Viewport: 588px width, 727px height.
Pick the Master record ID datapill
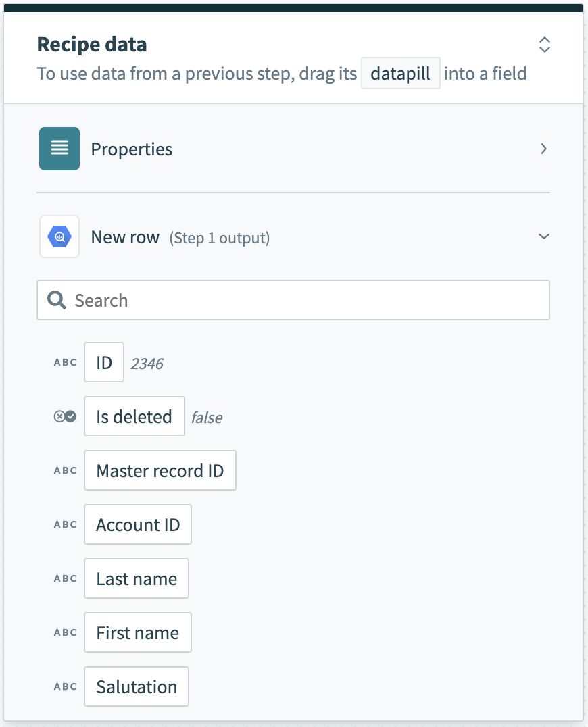click(160, 471)
